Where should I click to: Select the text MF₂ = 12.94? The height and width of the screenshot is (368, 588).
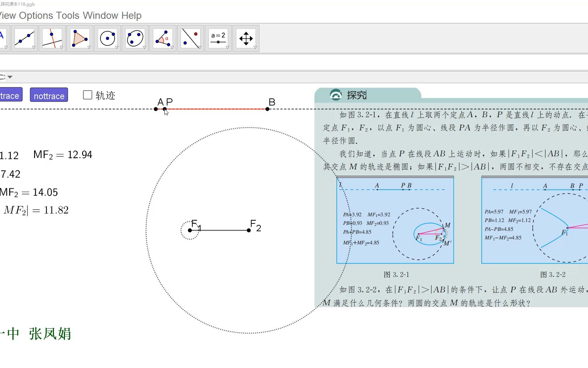(x=63, y=155)
